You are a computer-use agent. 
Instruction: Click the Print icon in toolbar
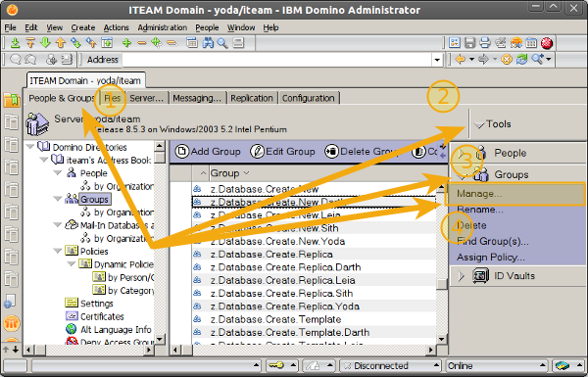485,43
